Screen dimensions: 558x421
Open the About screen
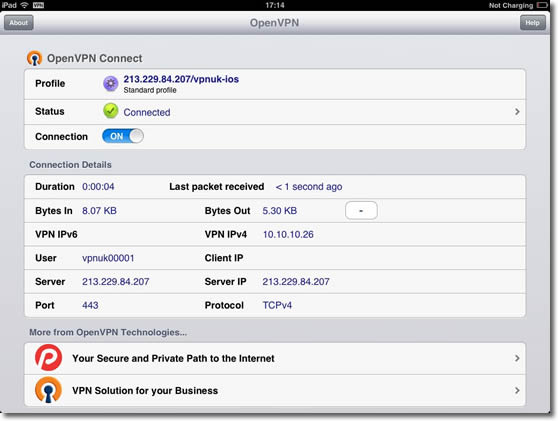point(19,23)
